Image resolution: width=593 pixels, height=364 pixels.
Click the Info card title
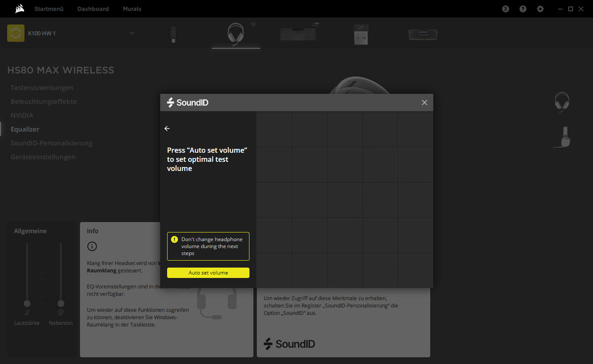point(92,231)
